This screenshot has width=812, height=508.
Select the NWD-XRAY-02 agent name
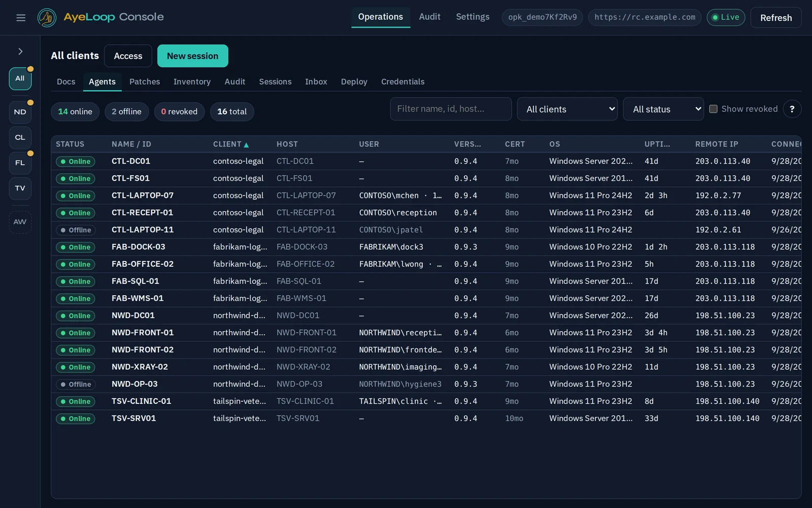[x=140, y=367]
